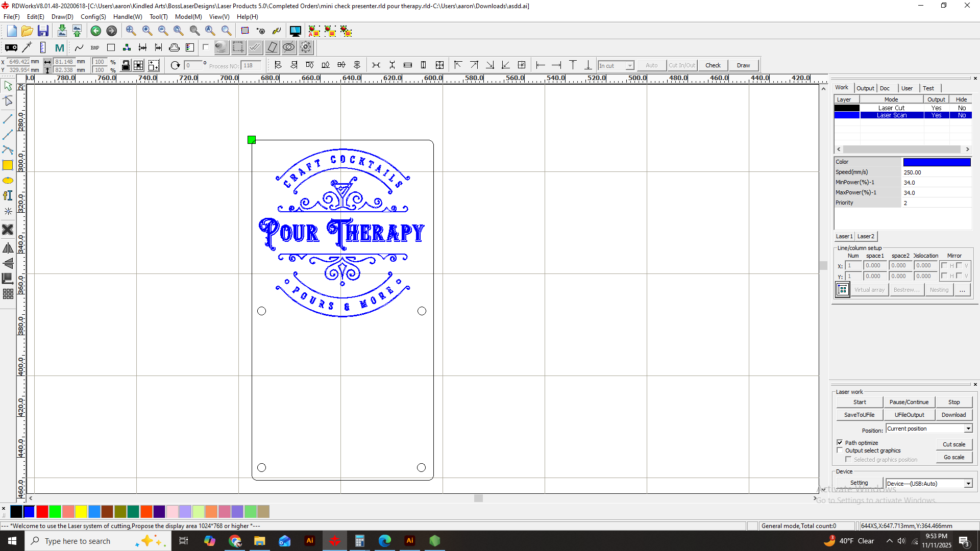Click the BMP bitmap handle icon
980x551 pixels.
[x=95, y=48]
